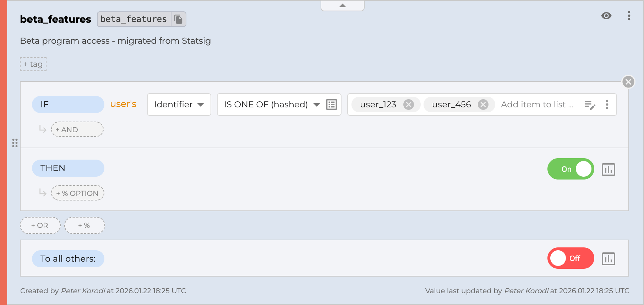Copy the beta_features key to clipboard
Image resolution: width=644 pixels, height=305 pixels.
[179, 19]
